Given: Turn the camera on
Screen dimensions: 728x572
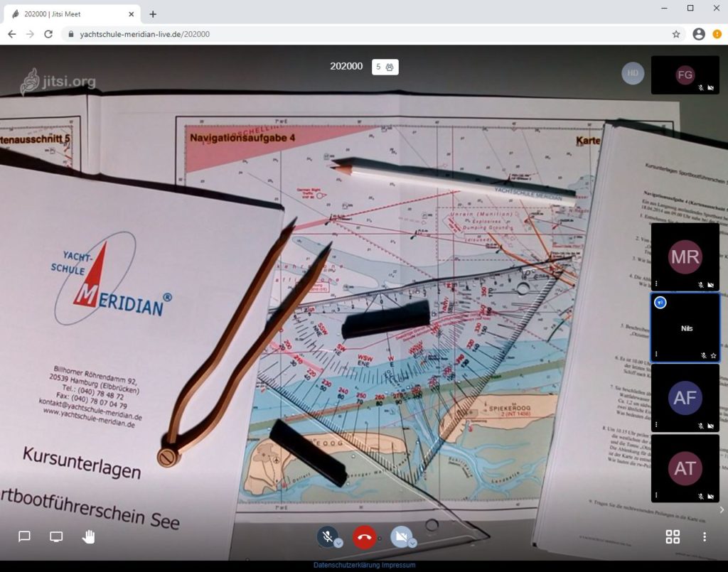Looking at the screenshot, I should point(400,536).
